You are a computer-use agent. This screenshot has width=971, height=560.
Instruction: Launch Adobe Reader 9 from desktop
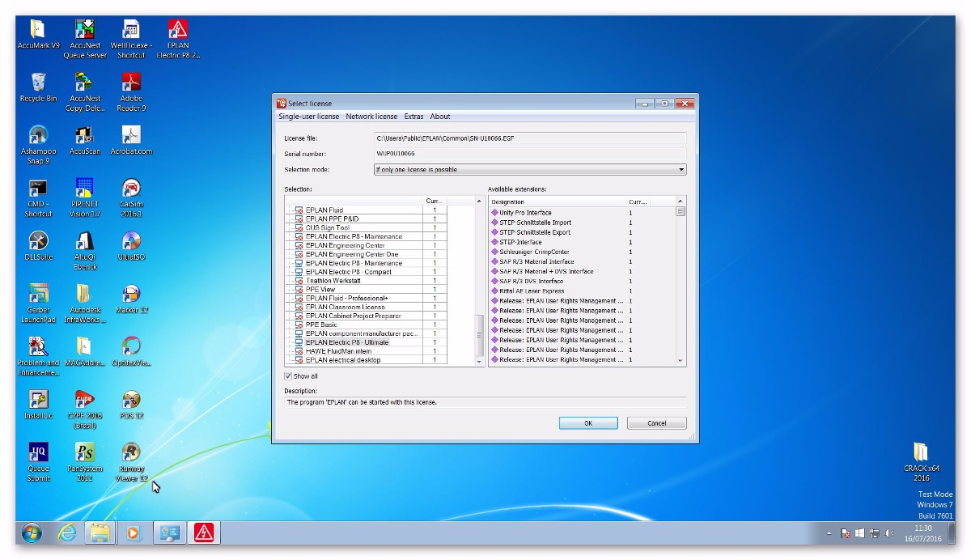pos(131,91)
